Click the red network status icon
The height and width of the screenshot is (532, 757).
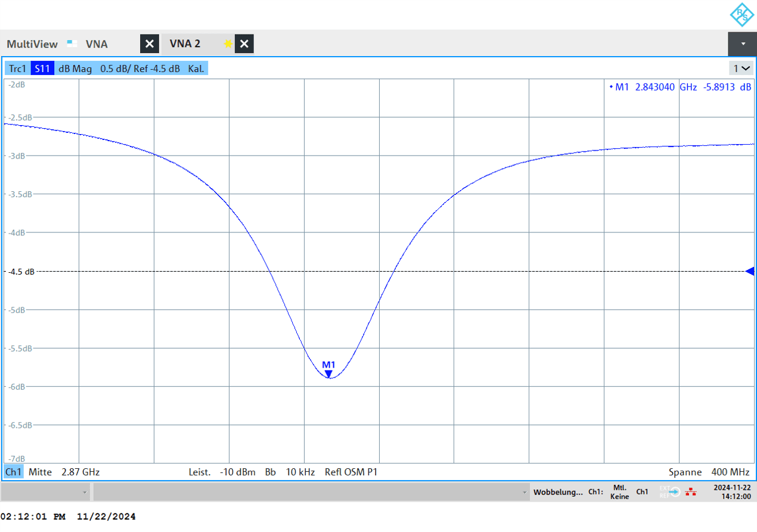point(691,492)
